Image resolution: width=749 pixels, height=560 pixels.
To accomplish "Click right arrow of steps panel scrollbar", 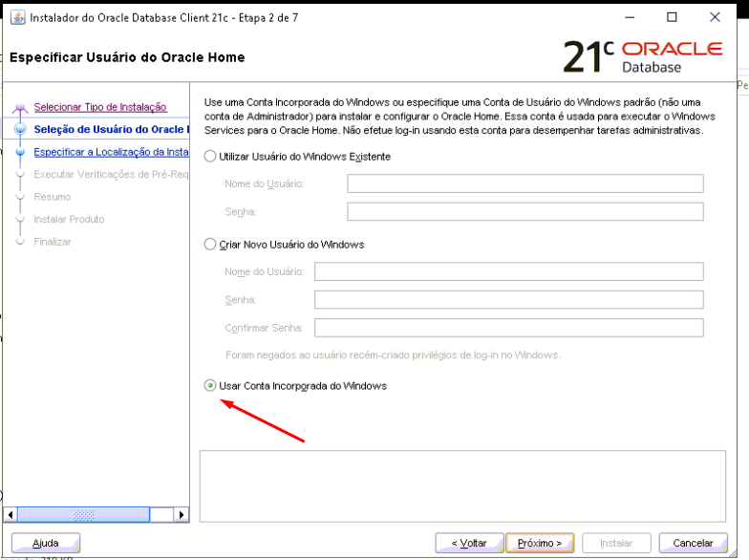I will click(182, 514).
